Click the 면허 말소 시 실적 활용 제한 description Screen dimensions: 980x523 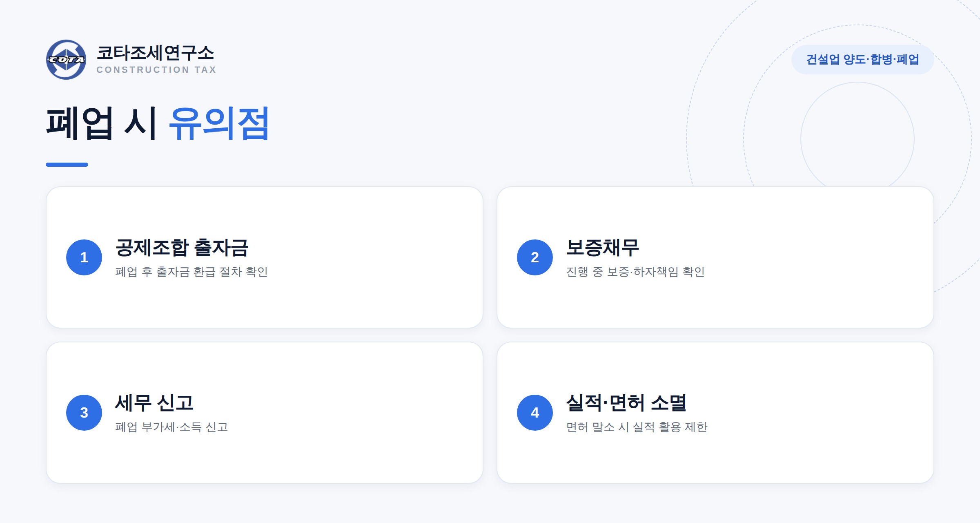637,427
